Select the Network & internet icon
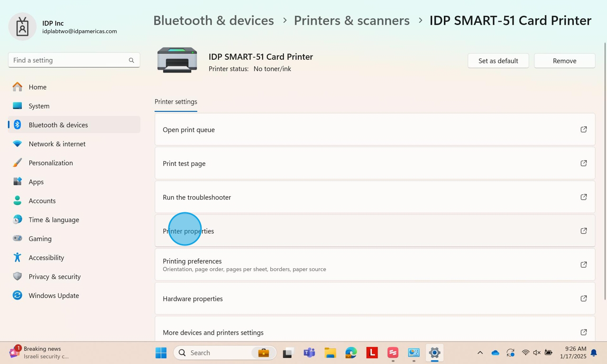Image resolution: width=607 pixels, height=364 pixels. (17, 144)
